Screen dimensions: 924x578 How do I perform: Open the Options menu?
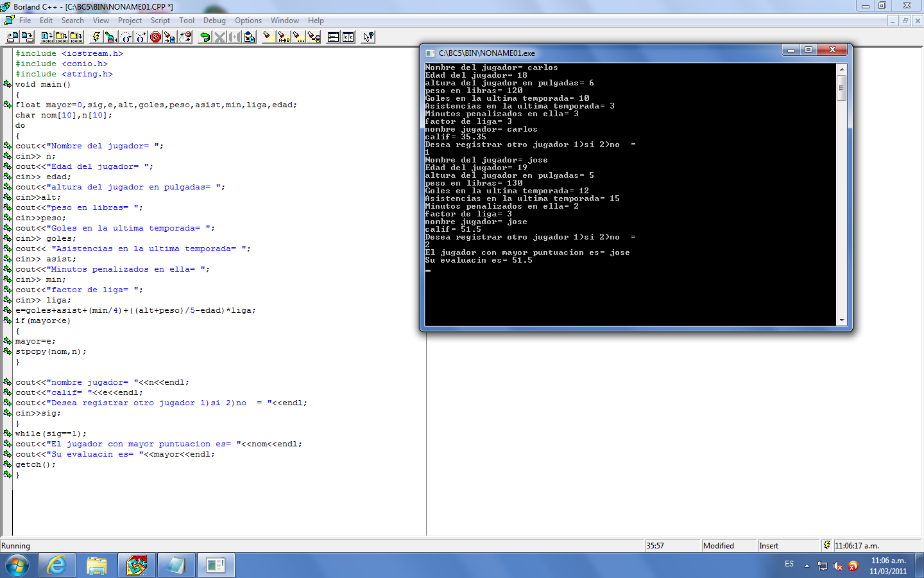pos(248,20)
